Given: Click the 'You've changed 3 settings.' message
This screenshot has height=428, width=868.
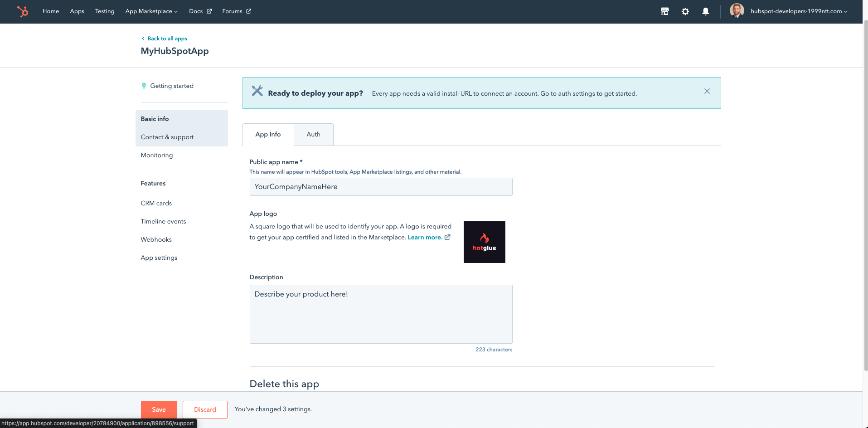Looking at the screenshot, I should pyautogui.click(x=273, y=409).
